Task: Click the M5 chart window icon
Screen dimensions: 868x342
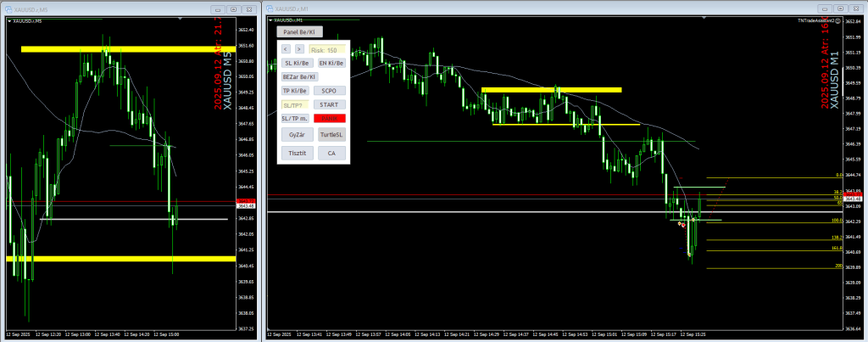Action: (x=7, y=8)
